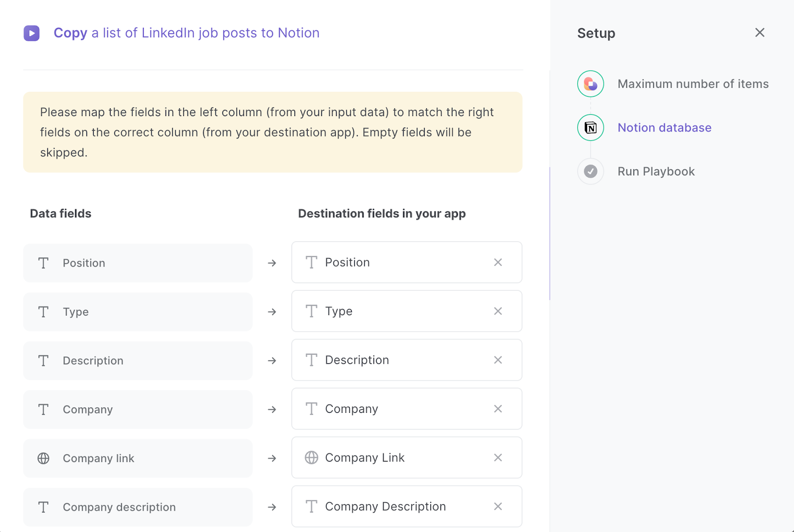Click the Company link data field
The image size is (794, 532).
tap(138, 459)
